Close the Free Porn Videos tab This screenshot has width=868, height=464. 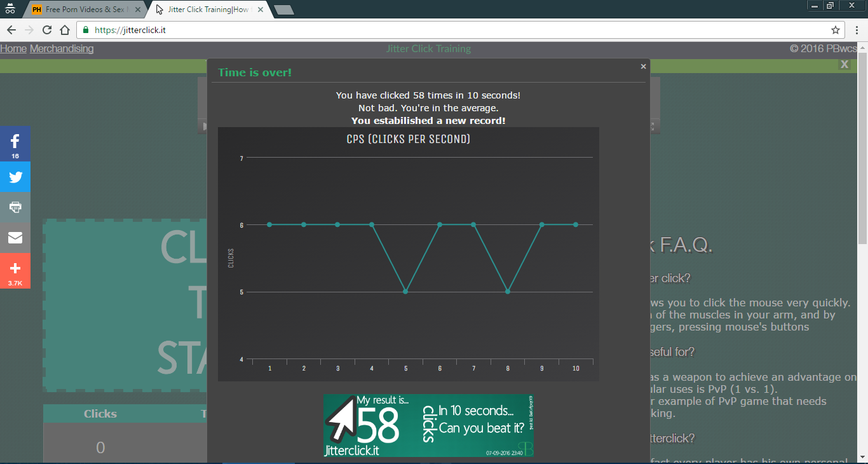(138, 10)
